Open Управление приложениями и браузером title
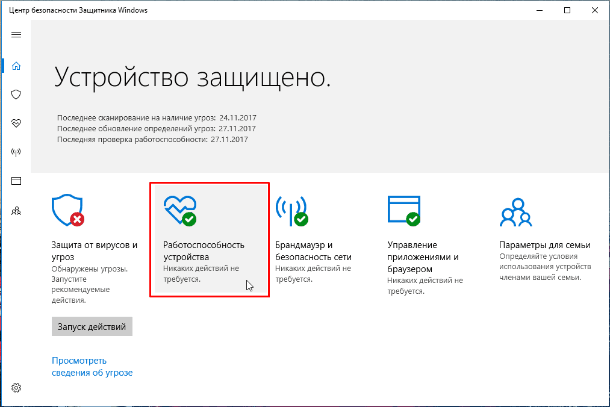The image size is (610, 407). 423,256
